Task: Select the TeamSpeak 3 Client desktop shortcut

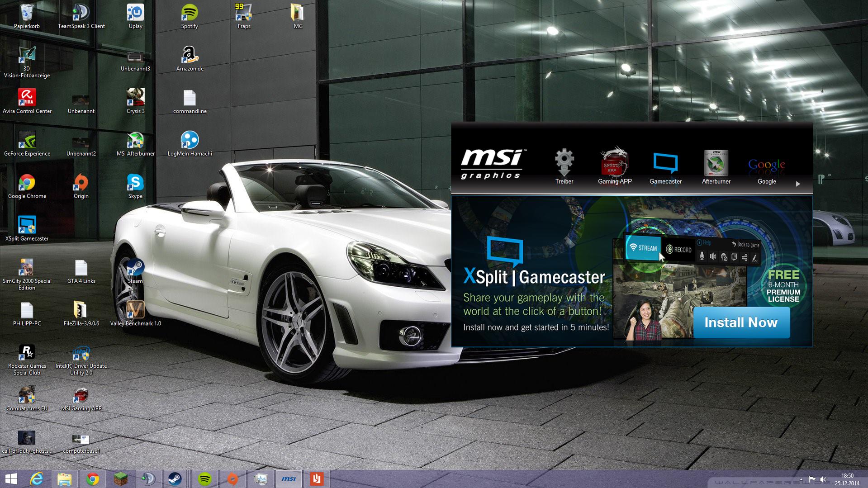Action: (x=81, y=16)
